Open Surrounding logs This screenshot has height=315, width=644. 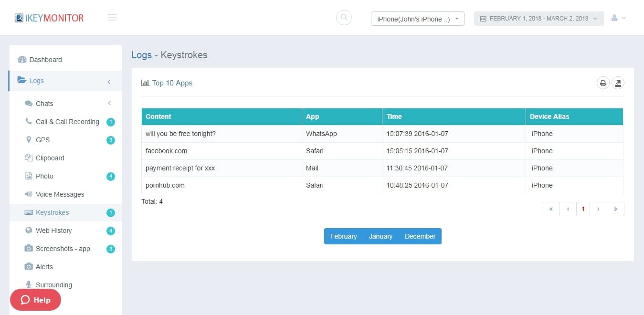(54, 285)
